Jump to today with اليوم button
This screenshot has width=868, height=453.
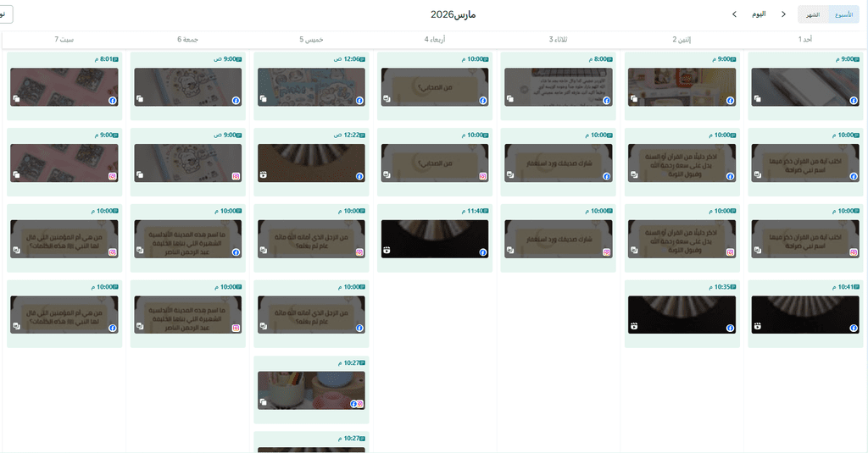[x=759, y=14]
